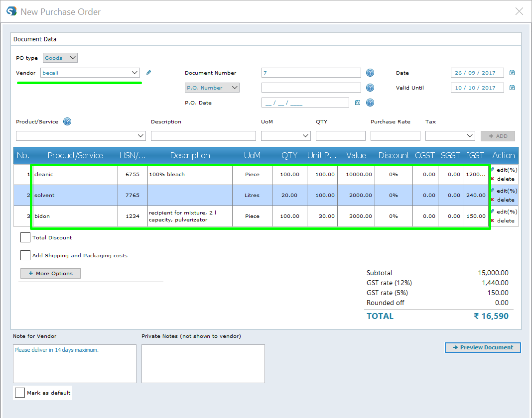
Task: Sort by the QTY column header
Action: tap(289, 155)
